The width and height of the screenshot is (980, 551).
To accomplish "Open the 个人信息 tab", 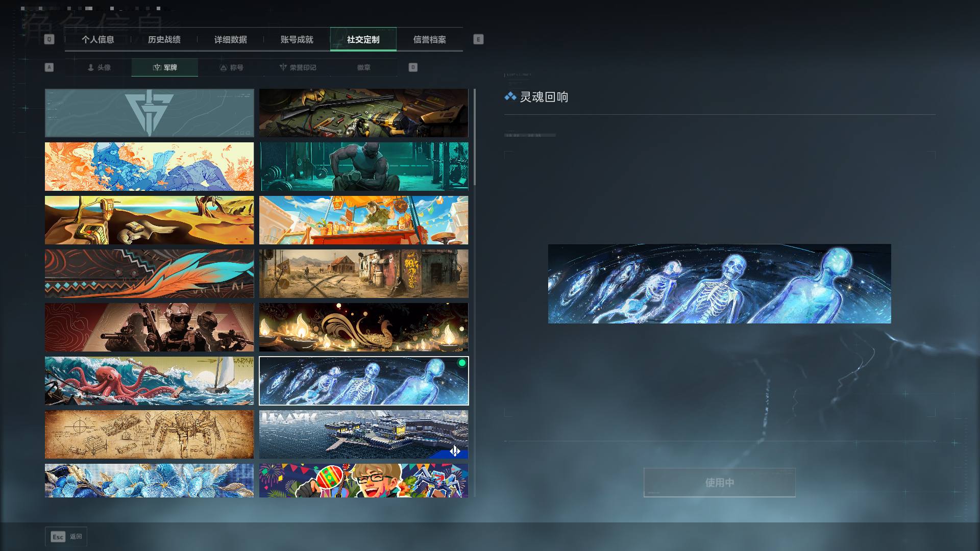I will 98,39.
